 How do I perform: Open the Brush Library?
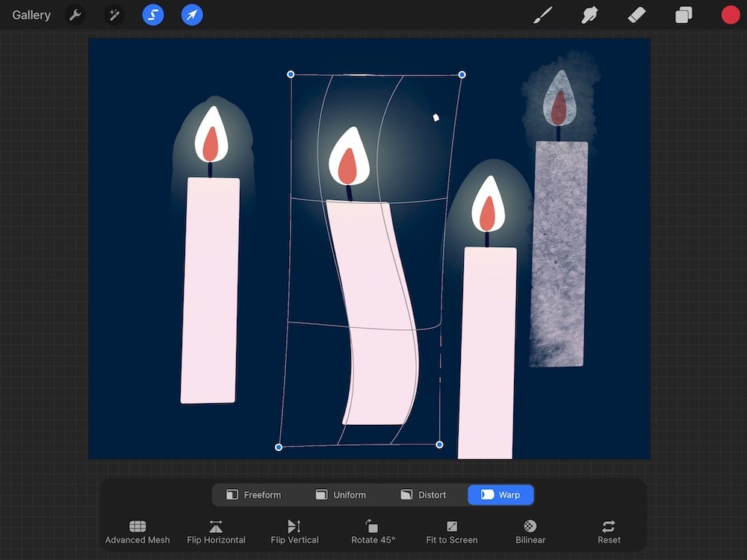point(542,14)
